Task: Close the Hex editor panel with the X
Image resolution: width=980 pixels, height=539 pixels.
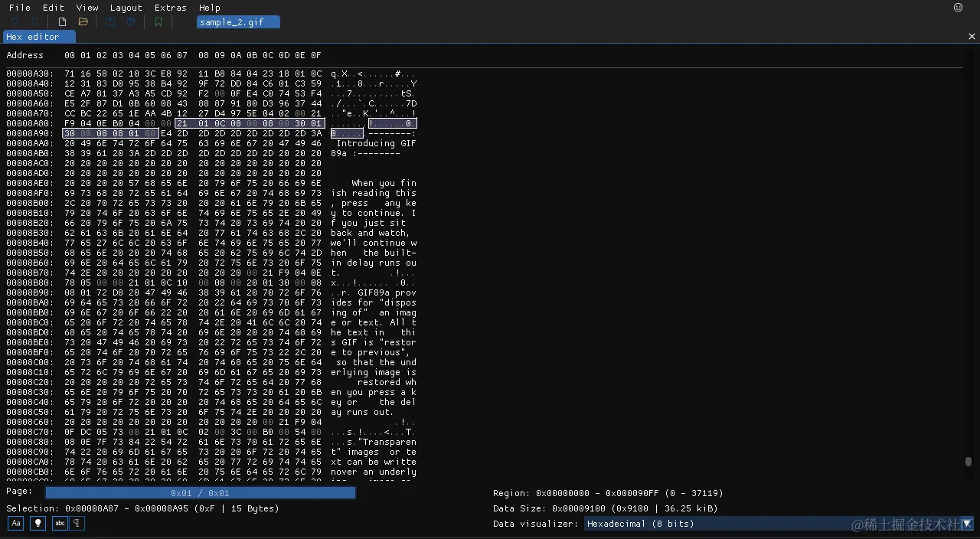Action: pyautogui.click(x=972, y=37)
